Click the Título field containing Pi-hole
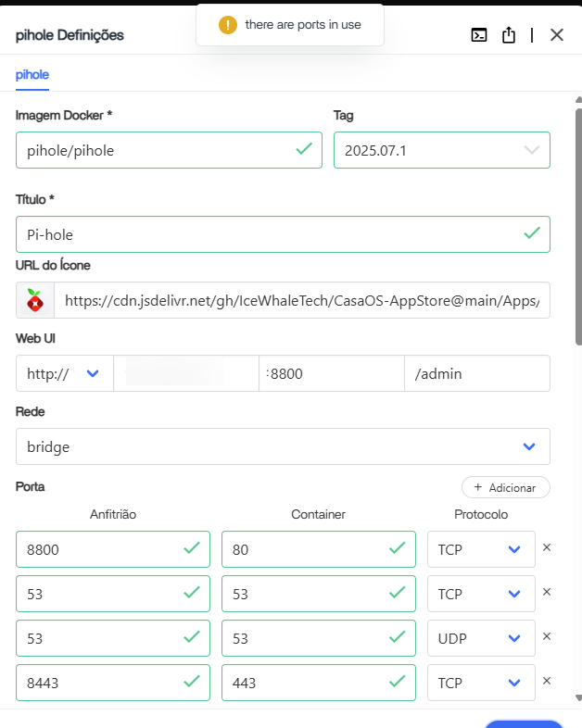 (269, 234)
